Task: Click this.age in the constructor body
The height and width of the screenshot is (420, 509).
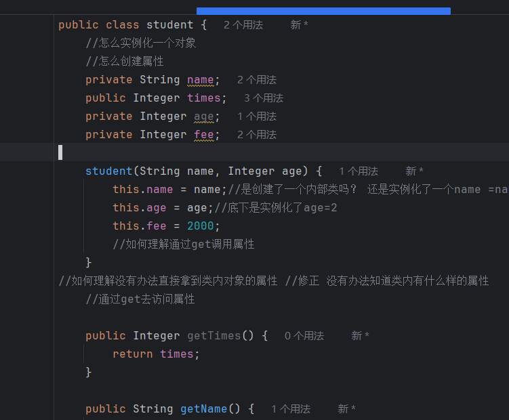Action: [x=139, y=208]
